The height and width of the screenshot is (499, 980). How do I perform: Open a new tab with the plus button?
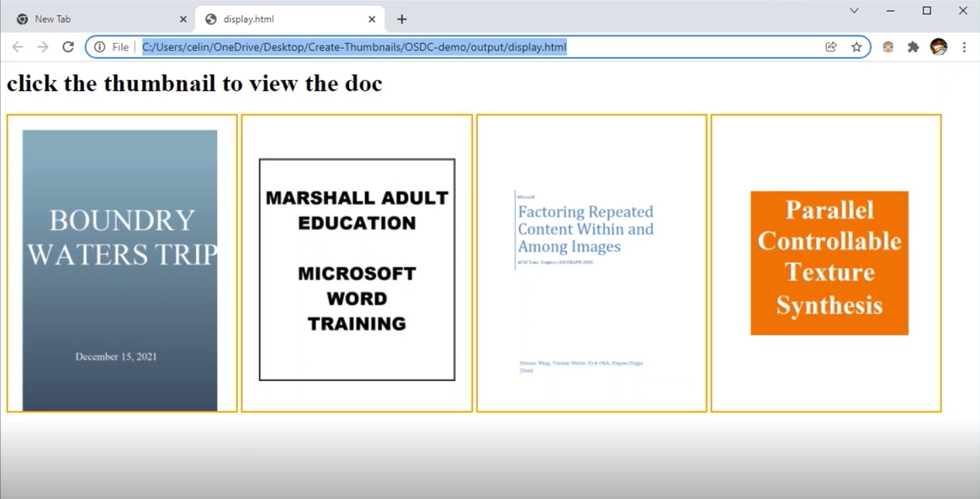tap(402, 18)
